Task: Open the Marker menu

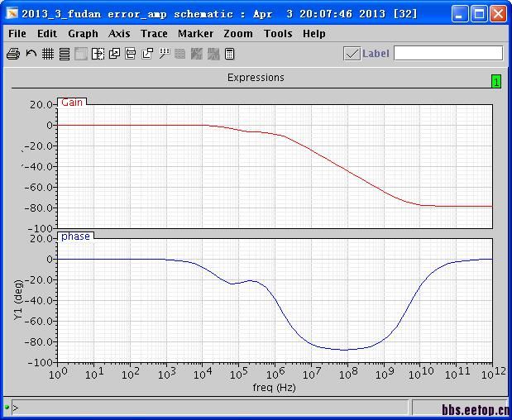Action: (x=195, y=34)
